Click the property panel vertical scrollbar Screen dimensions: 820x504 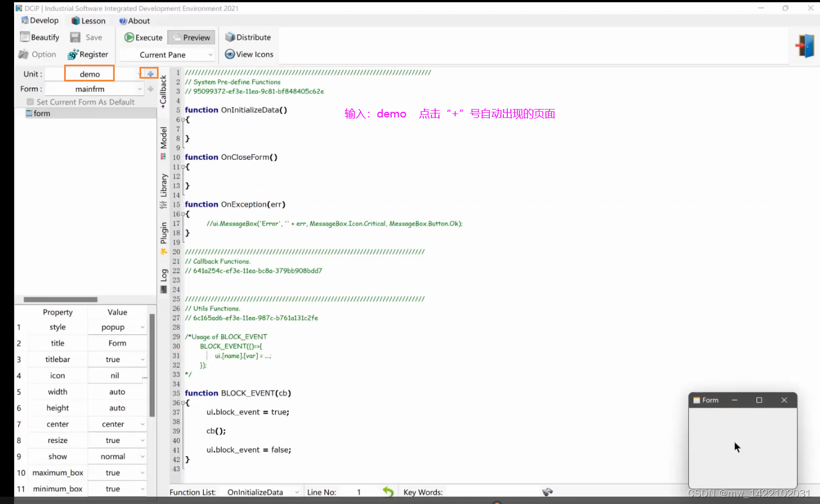152,365
